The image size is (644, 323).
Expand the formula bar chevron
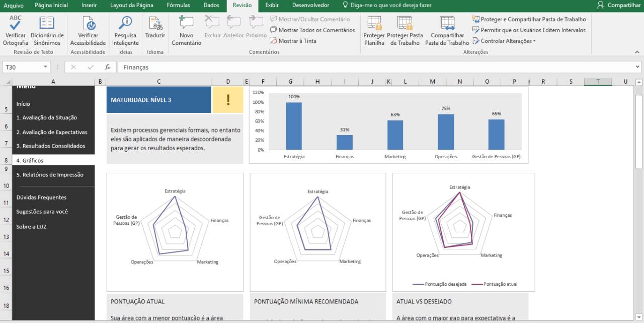pos(637,67)
